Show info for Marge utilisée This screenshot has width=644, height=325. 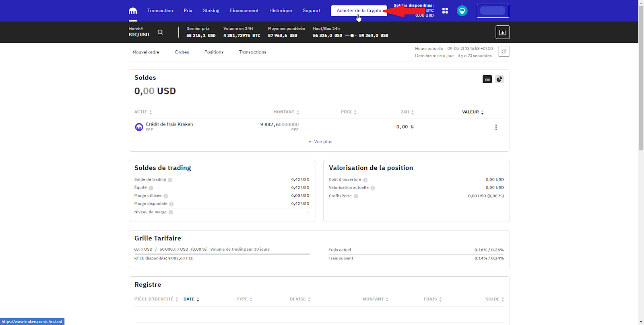point(166,196)
